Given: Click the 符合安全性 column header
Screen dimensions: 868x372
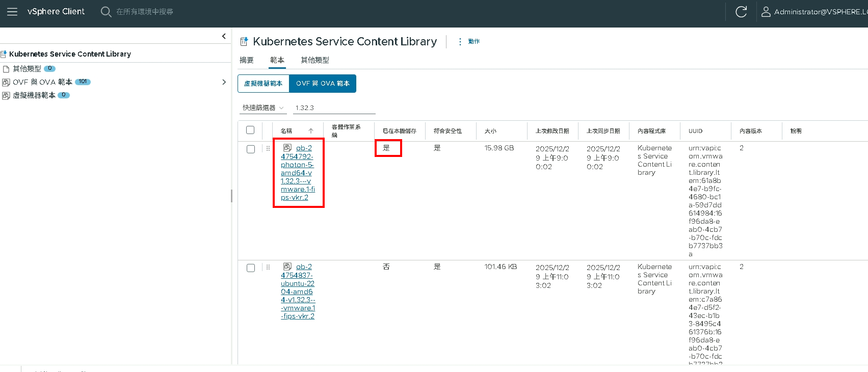Looking at the screenshot, I should [448, 131].
